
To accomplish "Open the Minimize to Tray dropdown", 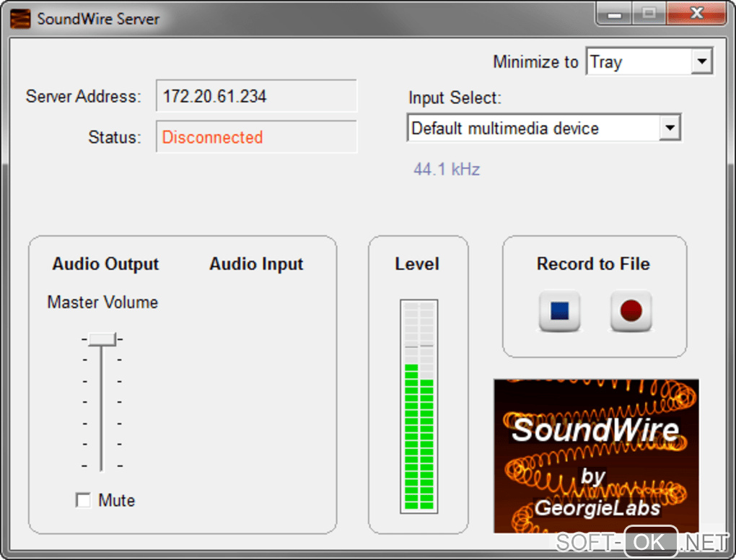I will tap(649, 61).
